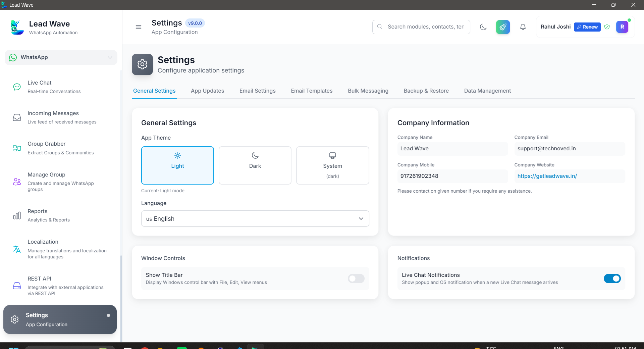
Task: Open the Manage Group people icon
Action: point(17,182)
